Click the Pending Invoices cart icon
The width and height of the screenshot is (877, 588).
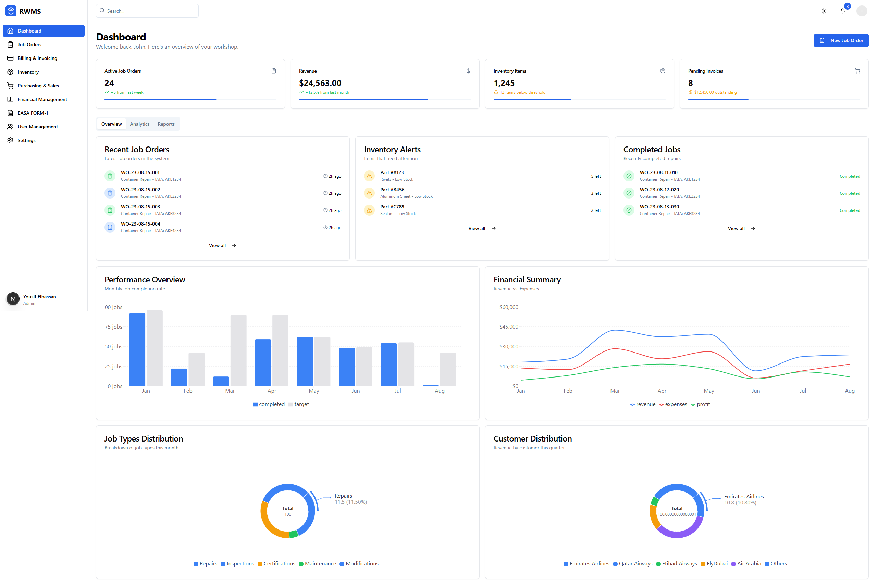click(x=857, y=71)
